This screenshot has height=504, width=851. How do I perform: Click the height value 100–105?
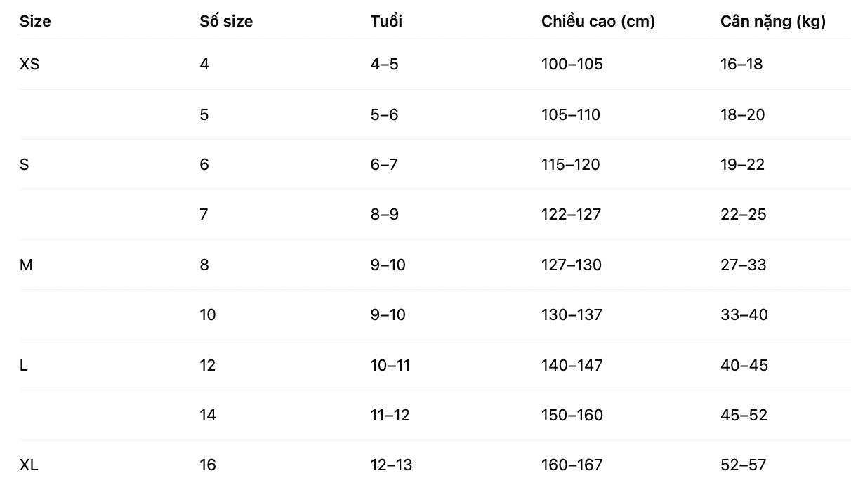tap(572, 65)
